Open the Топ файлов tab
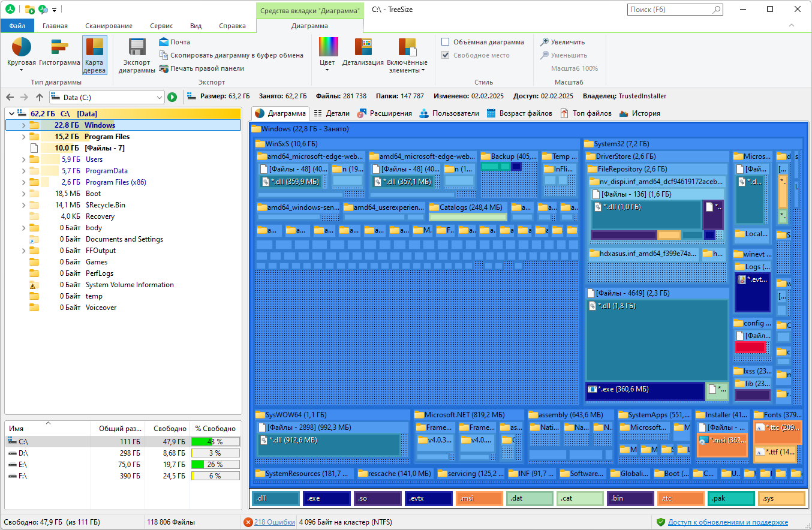Screen dimensions: 812x530 [x=586, y=113]
